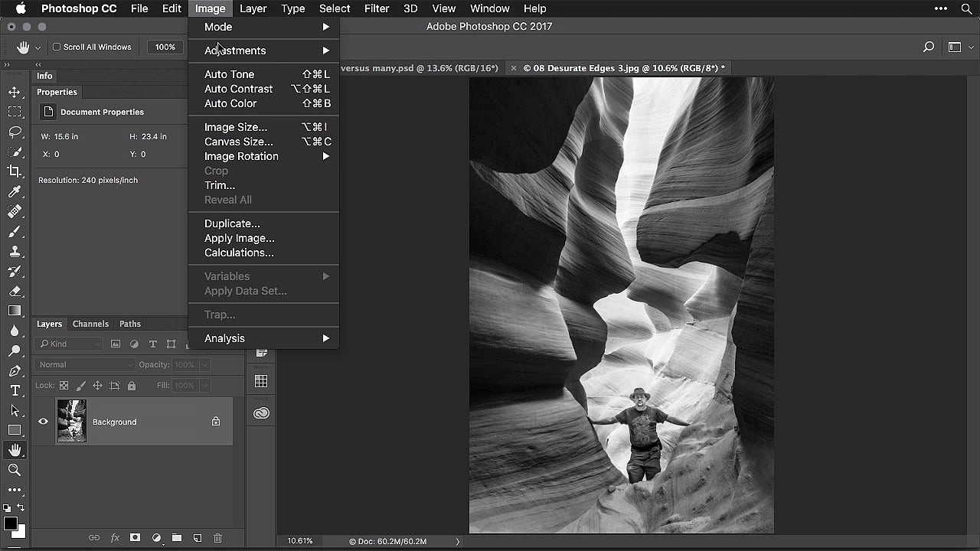
Task: Select the Spot Healing Brush tool
Action: tap(15, 211)
